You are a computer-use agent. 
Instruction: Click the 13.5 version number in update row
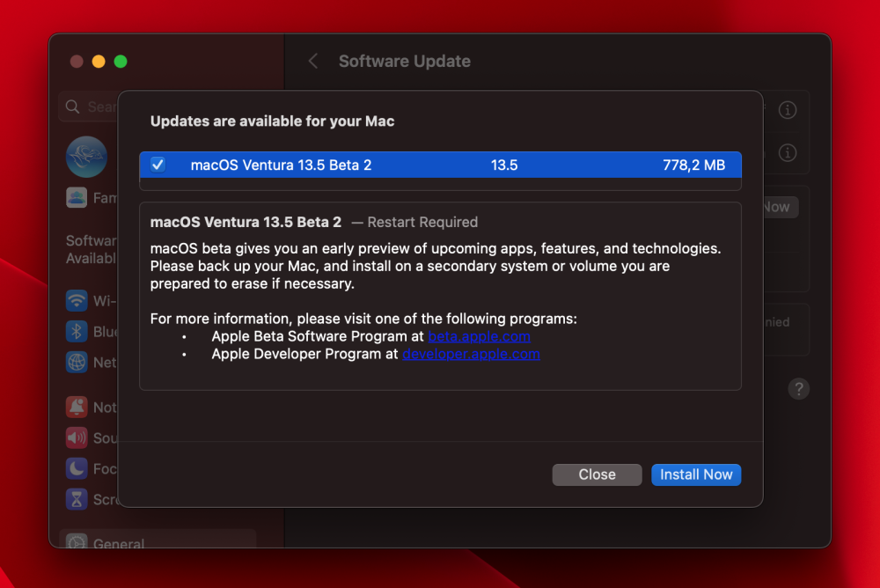504,165
